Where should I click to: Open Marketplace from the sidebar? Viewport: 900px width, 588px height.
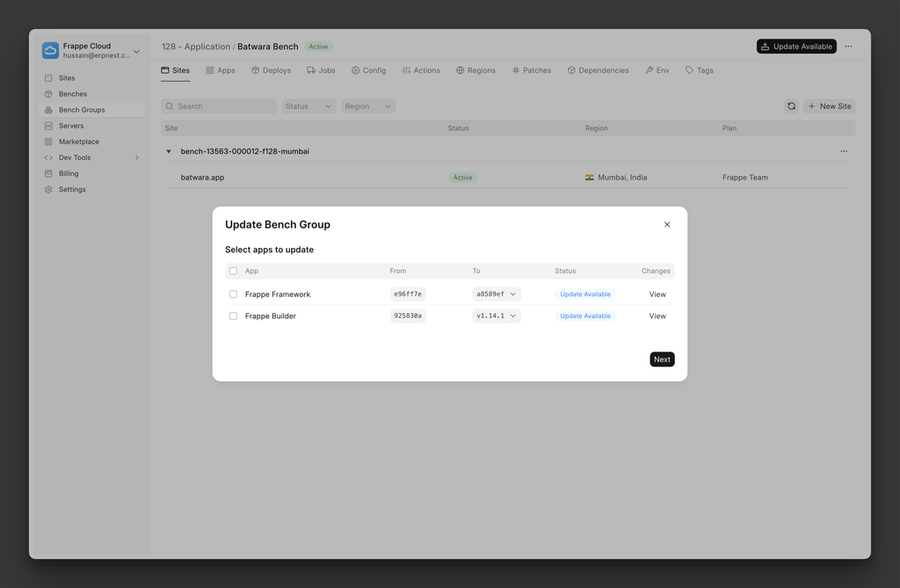tap(78, 142)
